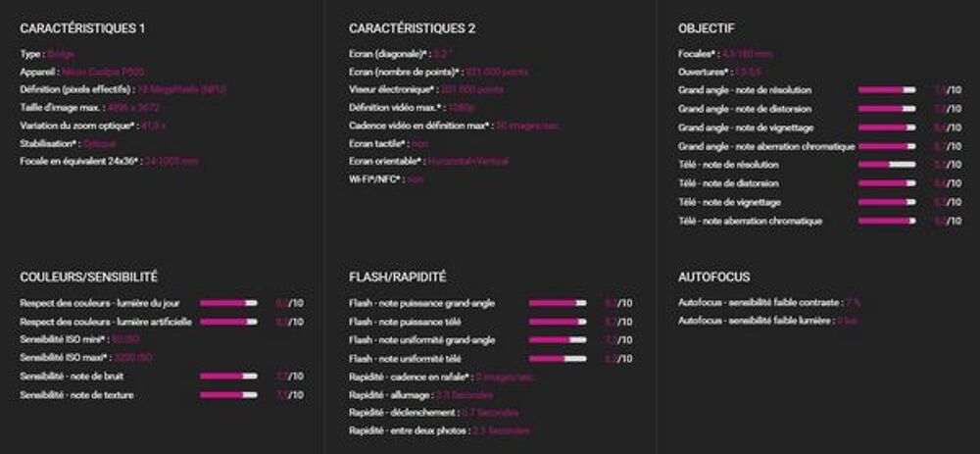This screenshot has width=980, height=454.
Task: Select the Caractéristiques 2 heading
Action: (412, 28)
